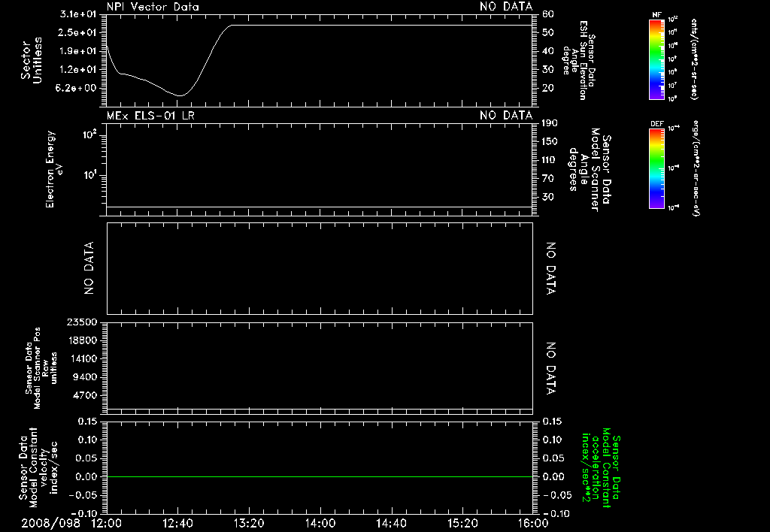Select the 'NPI Vector Data' panel title

tap(153, 7)
